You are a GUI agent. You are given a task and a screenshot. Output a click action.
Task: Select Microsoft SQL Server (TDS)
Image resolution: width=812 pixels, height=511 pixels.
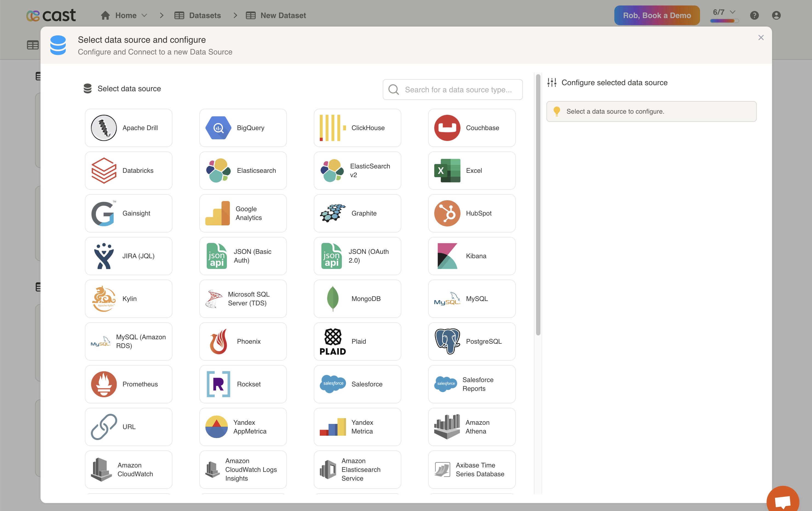point(243,299)
